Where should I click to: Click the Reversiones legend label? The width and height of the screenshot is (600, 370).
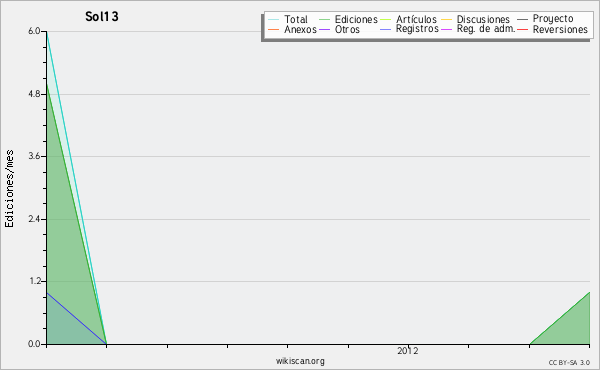point(560,29)
